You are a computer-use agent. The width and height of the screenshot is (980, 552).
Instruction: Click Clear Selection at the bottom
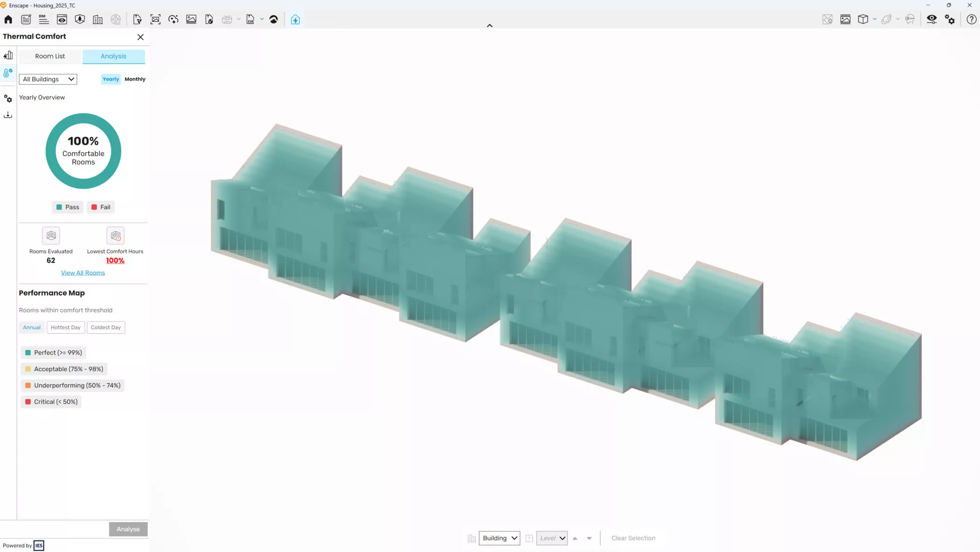633,538
